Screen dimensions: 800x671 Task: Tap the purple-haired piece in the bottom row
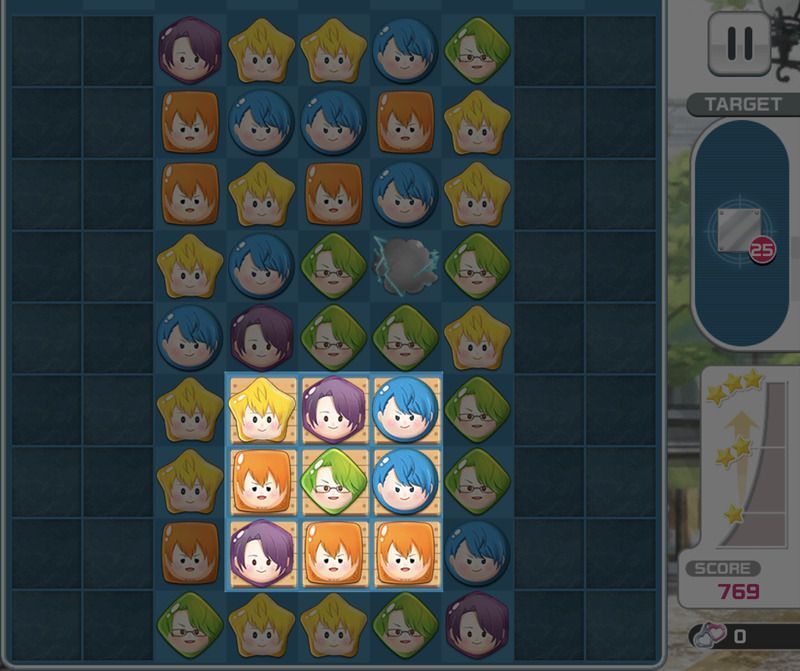[477, 625]
